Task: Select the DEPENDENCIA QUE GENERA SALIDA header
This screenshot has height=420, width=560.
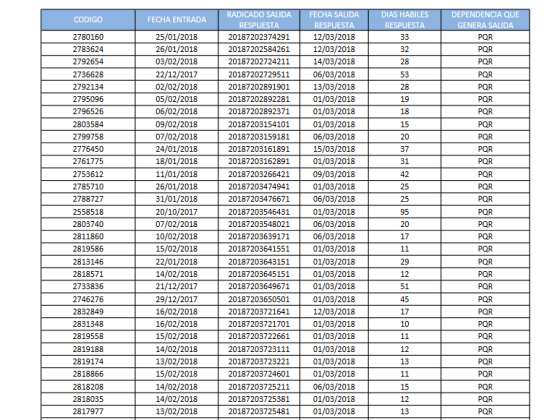Action: click(x=485, y=20)
